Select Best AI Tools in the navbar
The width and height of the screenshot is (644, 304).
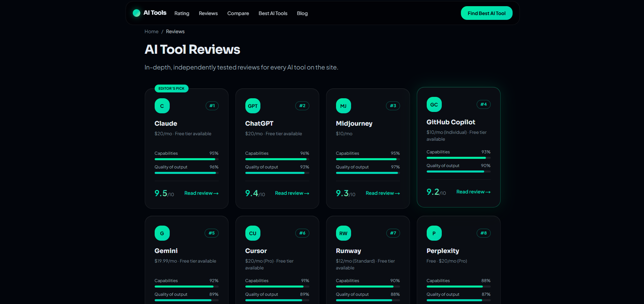[x=273, y=13]
